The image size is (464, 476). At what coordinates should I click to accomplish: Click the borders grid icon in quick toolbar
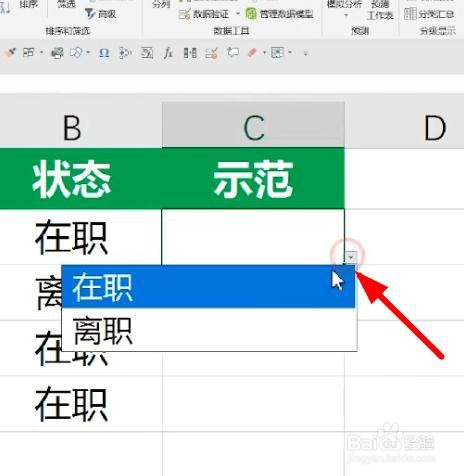[29, 53]
